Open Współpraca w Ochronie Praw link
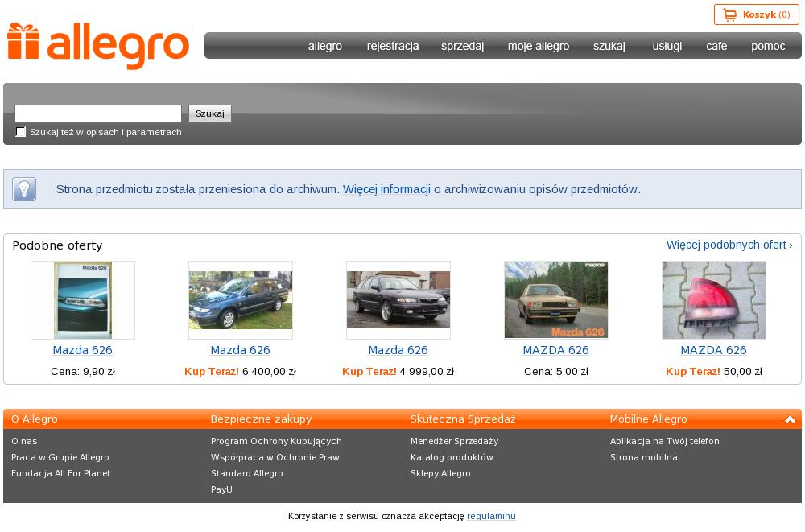Screen dimensions: 805x532 [x=275, y=457]
